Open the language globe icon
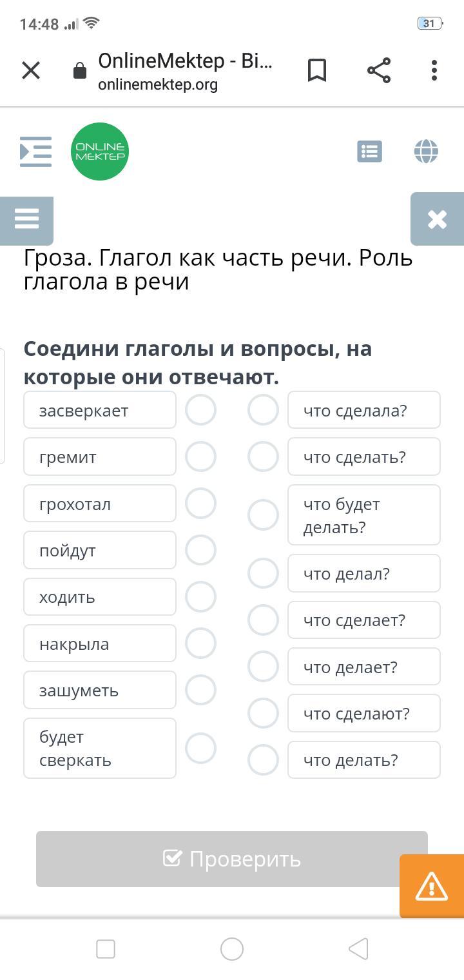This screenshot has height=980, width=464. pyautogui.click(x=426, y=152)
